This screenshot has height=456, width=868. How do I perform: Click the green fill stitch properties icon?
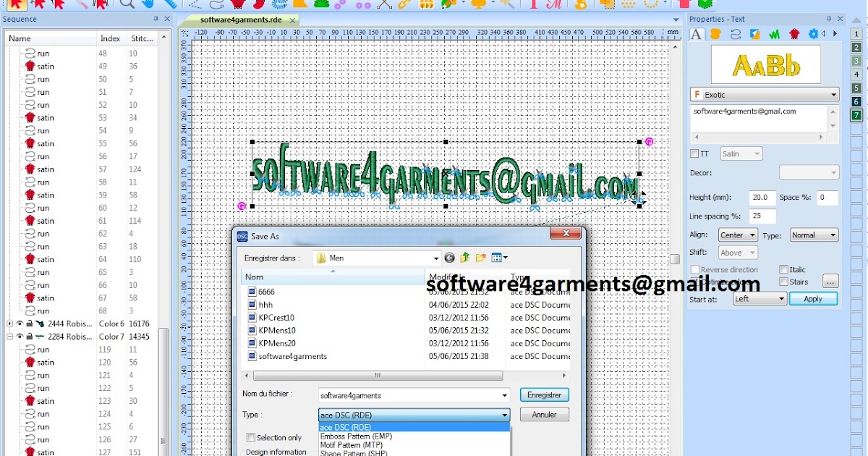point(773,34)
